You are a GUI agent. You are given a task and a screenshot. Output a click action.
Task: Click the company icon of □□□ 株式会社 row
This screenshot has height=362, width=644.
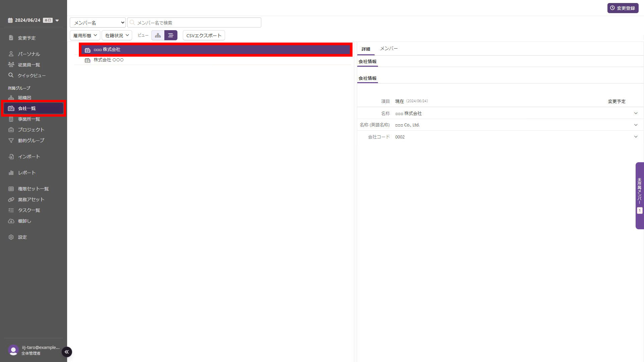88,50
